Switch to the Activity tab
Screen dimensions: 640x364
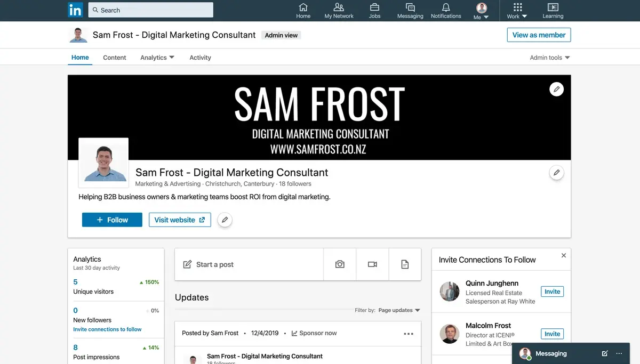point(200,58)
